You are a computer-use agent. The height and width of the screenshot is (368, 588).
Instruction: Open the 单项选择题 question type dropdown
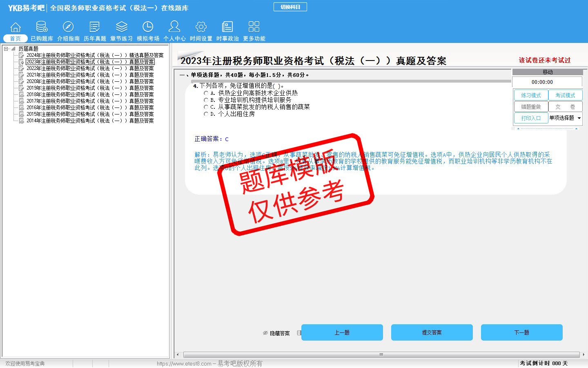[579, 118]
